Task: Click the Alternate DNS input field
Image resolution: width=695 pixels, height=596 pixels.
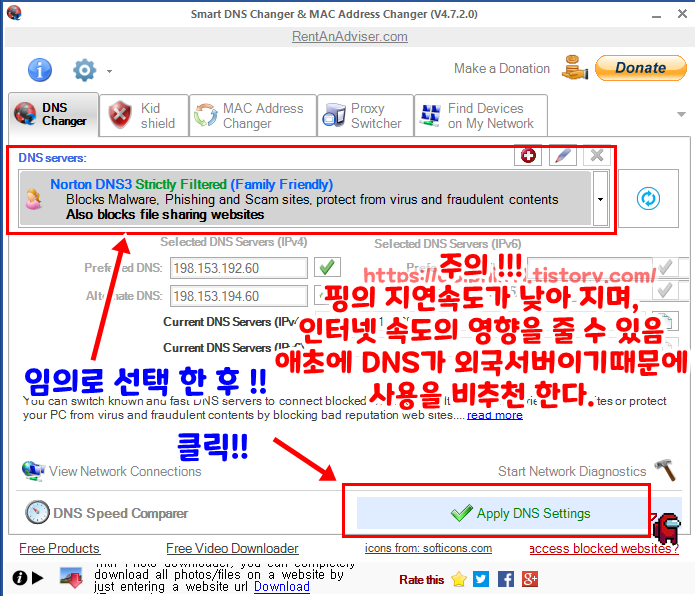Action: point(238,296)
